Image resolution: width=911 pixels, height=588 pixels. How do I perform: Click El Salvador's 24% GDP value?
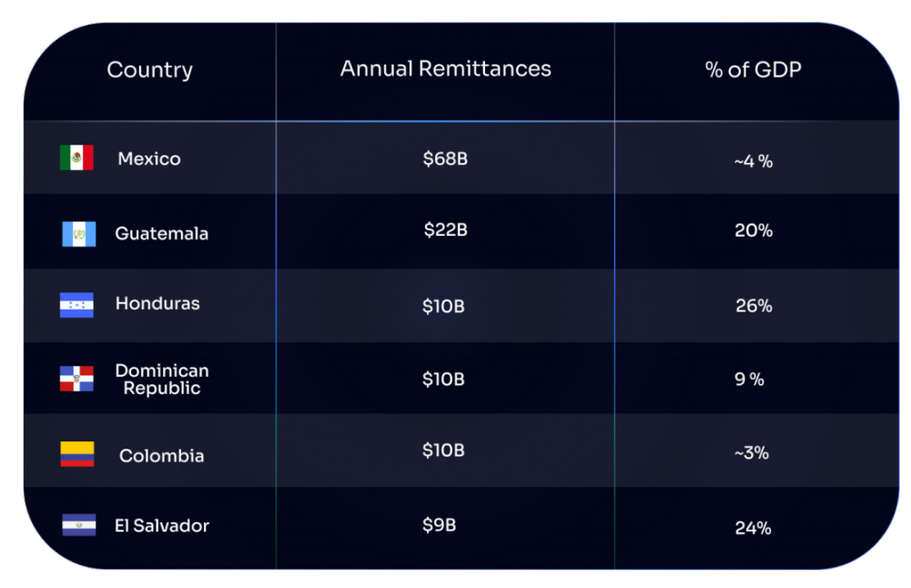[753, 527]
